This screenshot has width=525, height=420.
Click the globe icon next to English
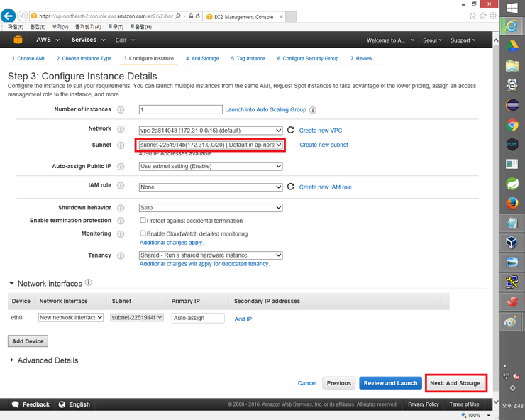click(62, 404)
